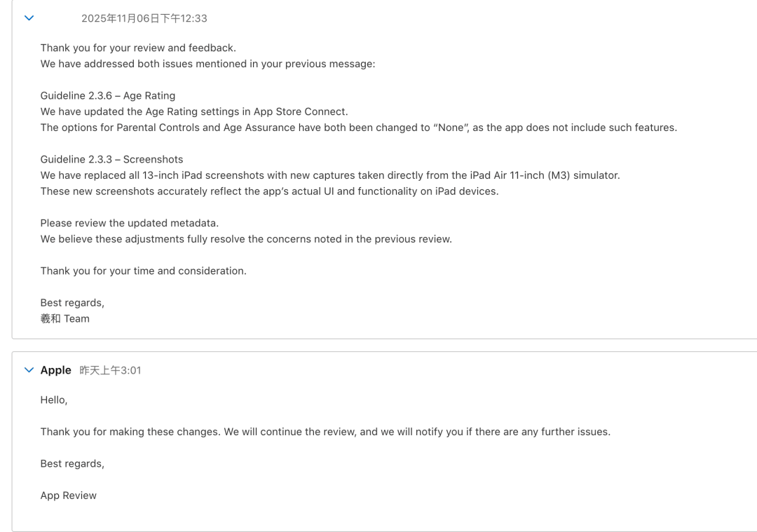
Task: Click the Parental Controls and Age Assurance sentence
Action: 359,128
